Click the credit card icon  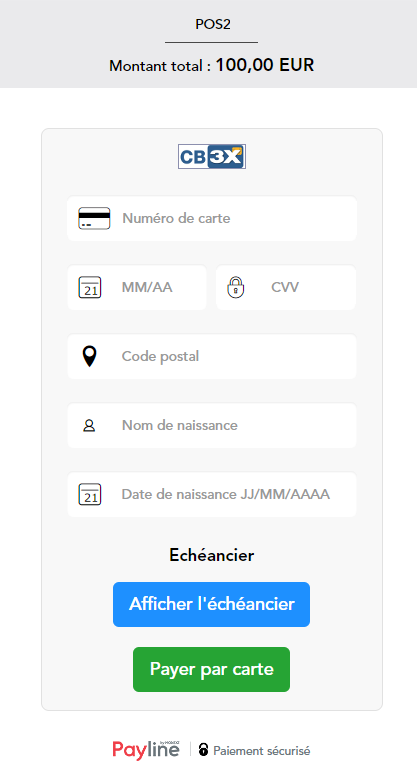click(94, 219)
